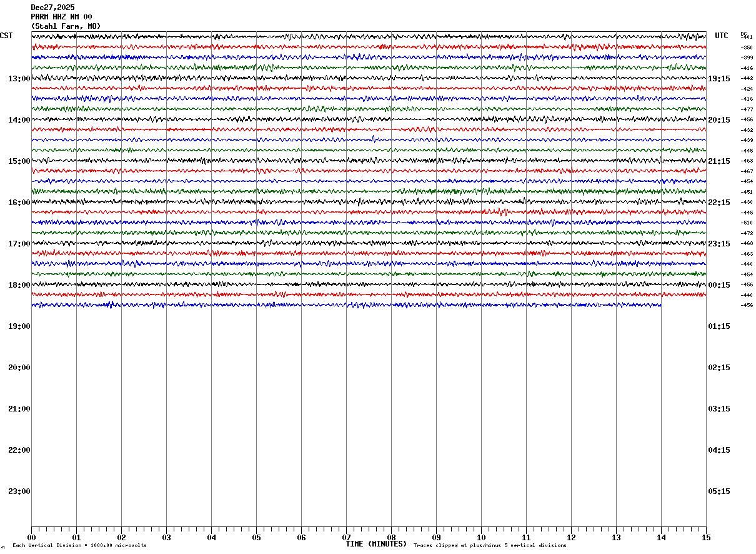The width and height of the screenshot is (756, 554).
Task: Click DC offset value -350
Action: point(747,48)
